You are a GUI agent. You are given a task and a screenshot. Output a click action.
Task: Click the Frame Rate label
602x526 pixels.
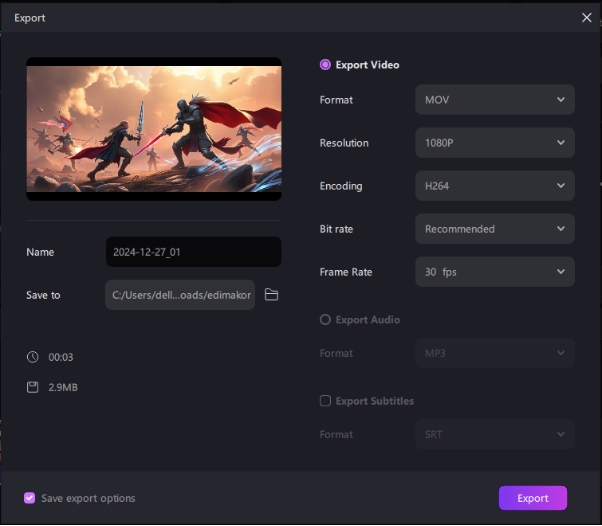pyautogui.click(x=346, y=272)
